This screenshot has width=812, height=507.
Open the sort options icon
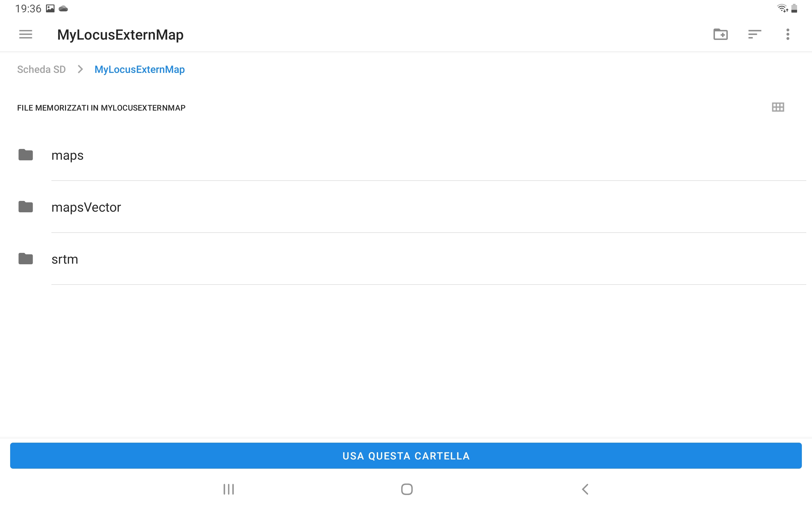[x=754, y=34]
